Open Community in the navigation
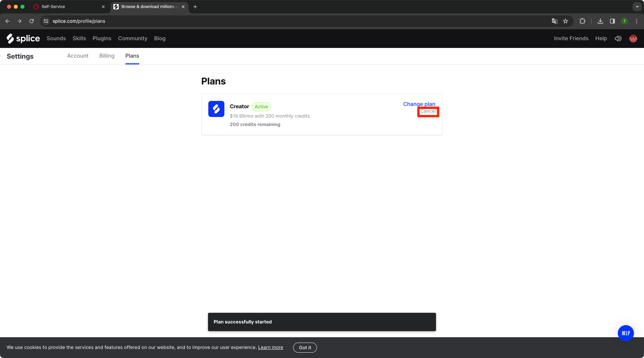The image size is (644, 358). pos(132,39)
